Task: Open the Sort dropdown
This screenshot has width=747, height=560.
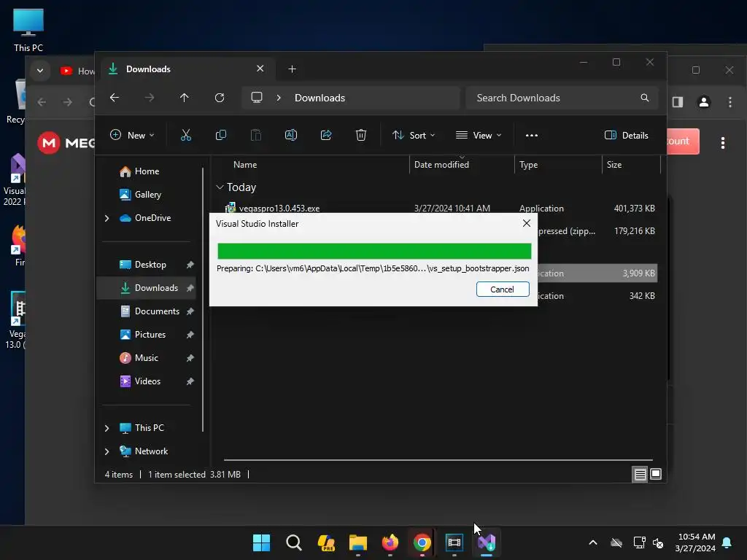Action: click(x=414, y=135)
